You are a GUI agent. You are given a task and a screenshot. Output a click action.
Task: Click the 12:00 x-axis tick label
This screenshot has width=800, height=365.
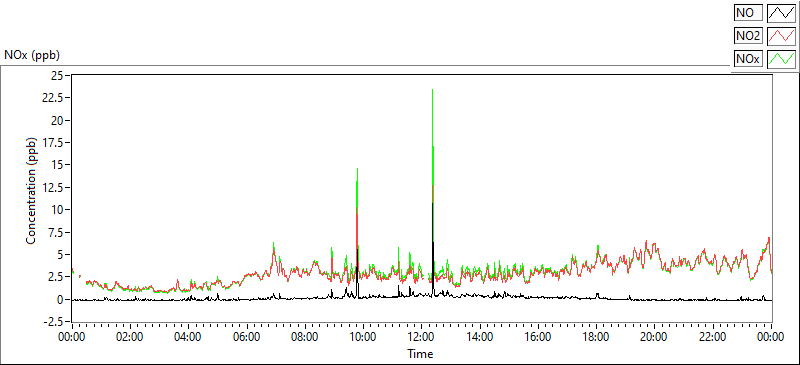(x=421, y=336)
